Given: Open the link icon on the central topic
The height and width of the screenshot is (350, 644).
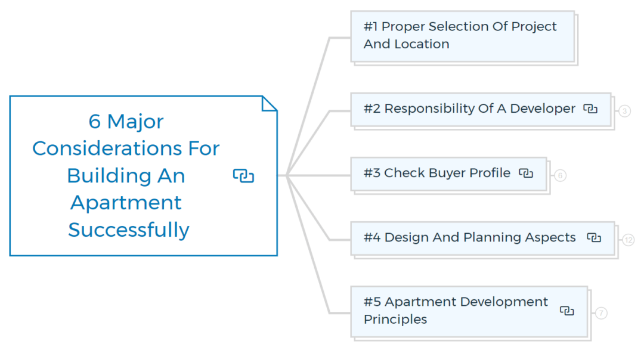Looking at the screenshot, I should pyautogui.click(x=243, y=176).
